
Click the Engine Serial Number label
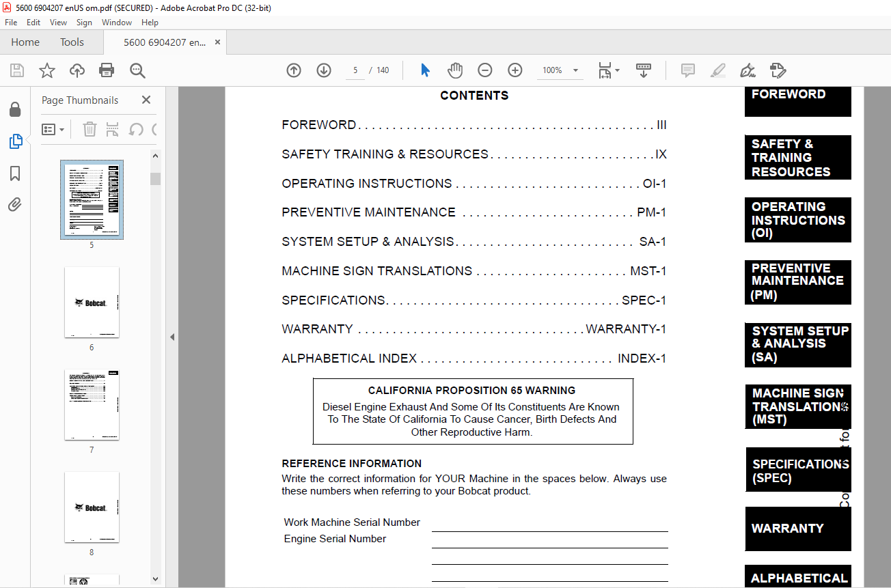tap(335, 539)
